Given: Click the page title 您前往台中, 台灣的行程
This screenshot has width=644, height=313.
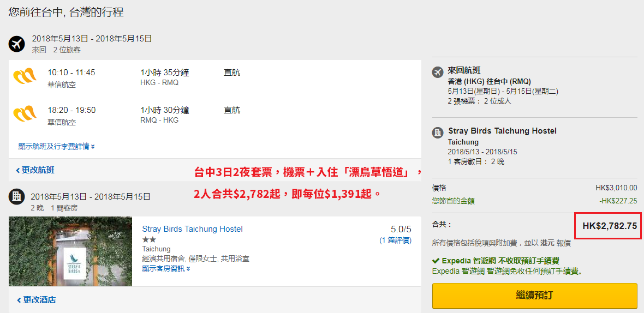Looking at the screenshot, I should tap(66, 12).
